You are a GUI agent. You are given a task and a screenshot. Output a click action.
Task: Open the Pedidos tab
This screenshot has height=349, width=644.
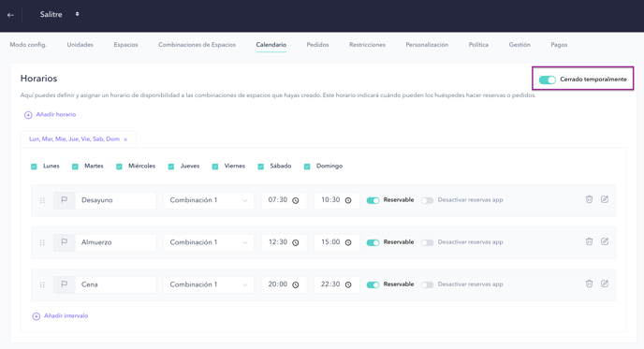click(x=317, y=45)
